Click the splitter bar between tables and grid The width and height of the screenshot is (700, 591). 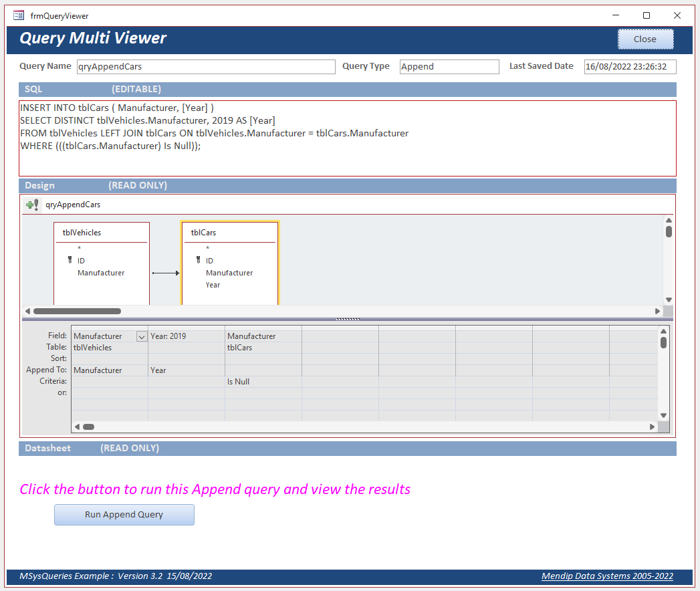coord(347,320)
